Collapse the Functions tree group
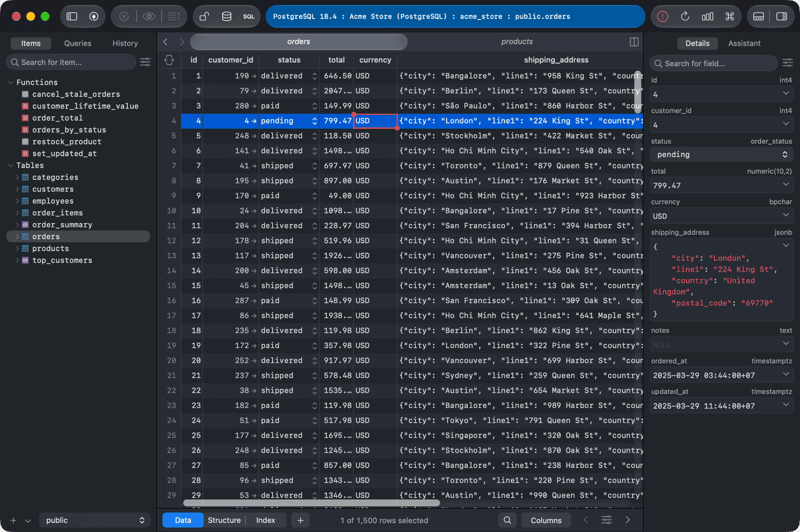This screenshot has height=532, width=800. [x=10, y=82]
